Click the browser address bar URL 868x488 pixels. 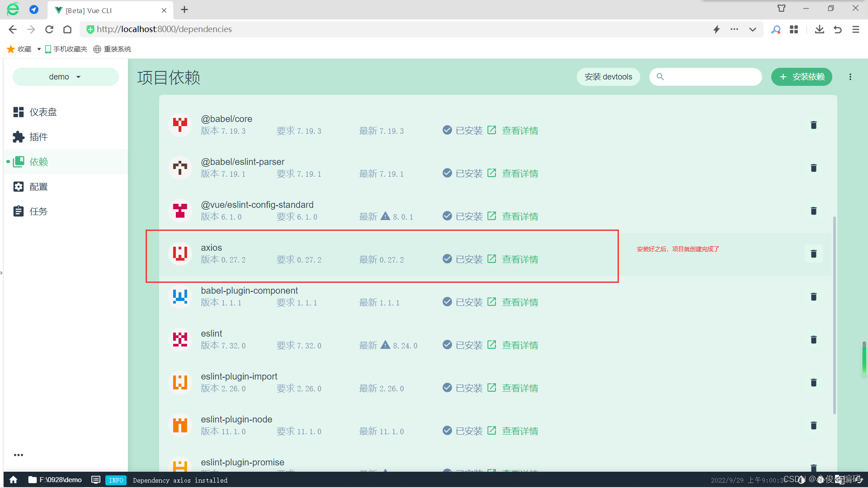click(x=164, y=29)
